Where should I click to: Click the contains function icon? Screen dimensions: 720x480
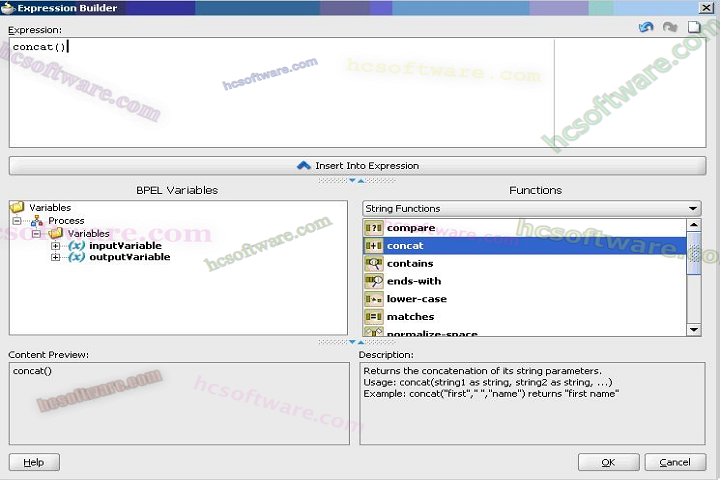(x=373, y=263)
